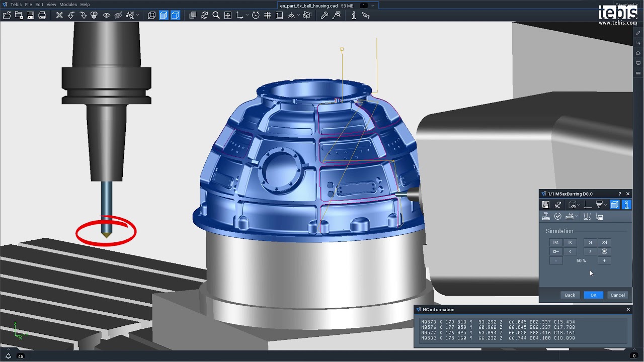Select the magnifier zoom tool

coord(216,15)
